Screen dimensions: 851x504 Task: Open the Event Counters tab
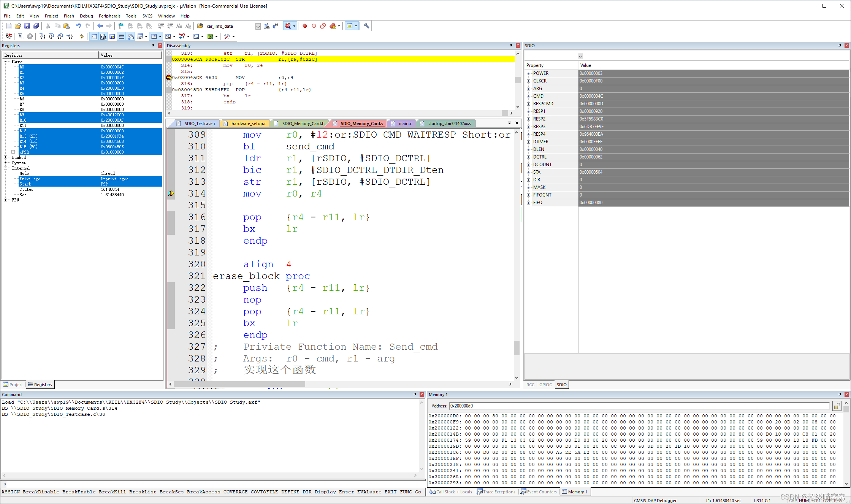tap(539, 492)
